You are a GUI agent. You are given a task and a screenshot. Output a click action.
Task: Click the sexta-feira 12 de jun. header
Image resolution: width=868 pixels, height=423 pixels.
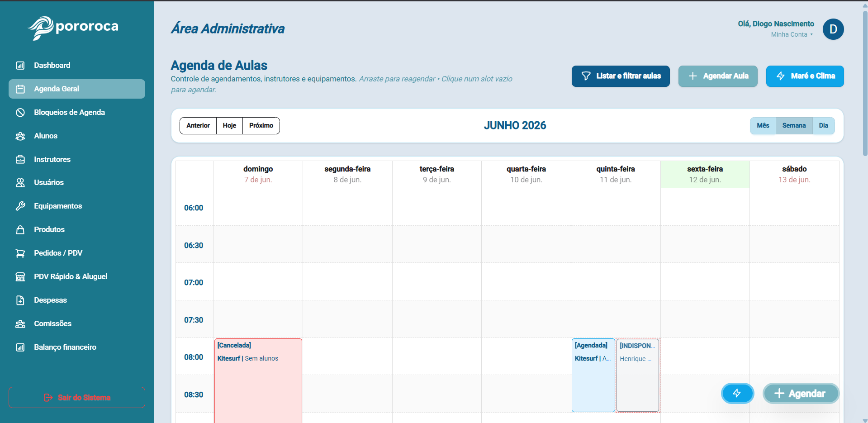point(705,174)
